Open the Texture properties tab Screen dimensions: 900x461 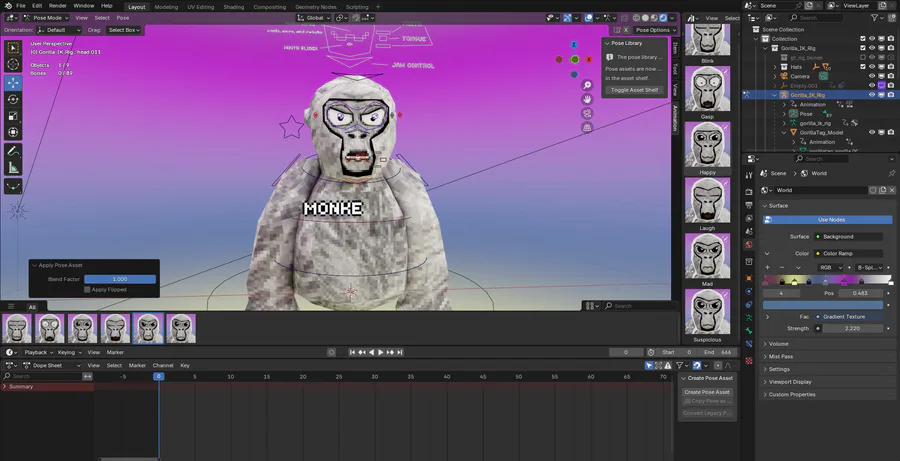point(748,361)
